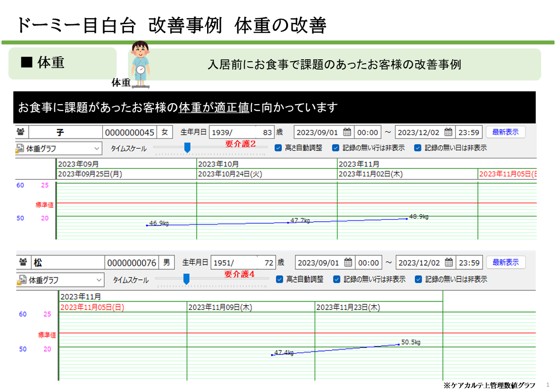Click the lower 標準値 axis label
Viewport: 555px width, 392px height.
(x=47, y=335)
